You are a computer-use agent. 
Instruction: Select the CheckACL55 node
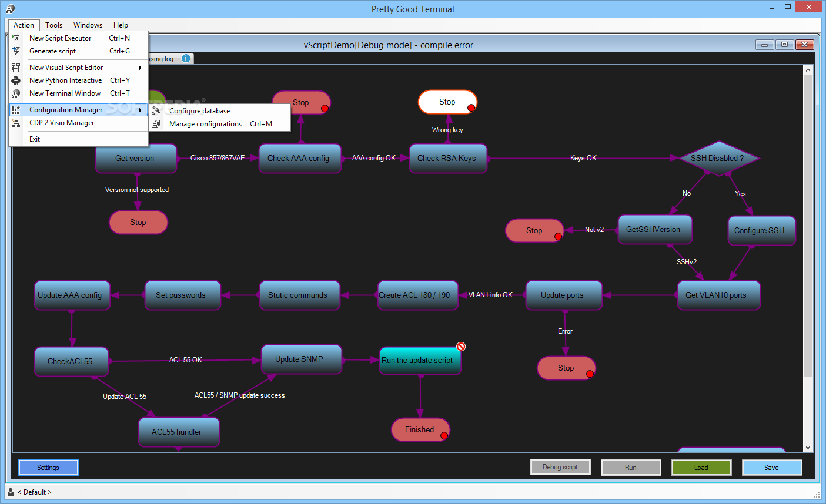coord(72,361)
